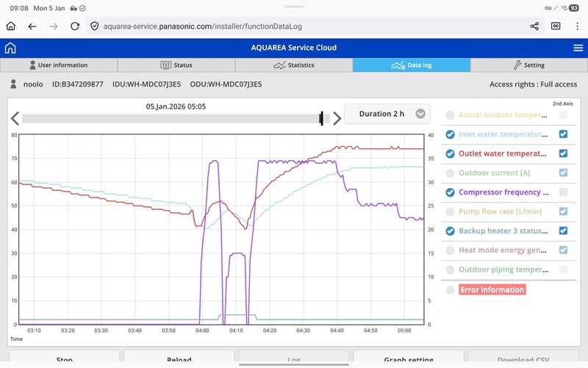Enable Outdoor piping temperature series
The image size is (588, 368).
pyautogui.click(x=450, y=270)
